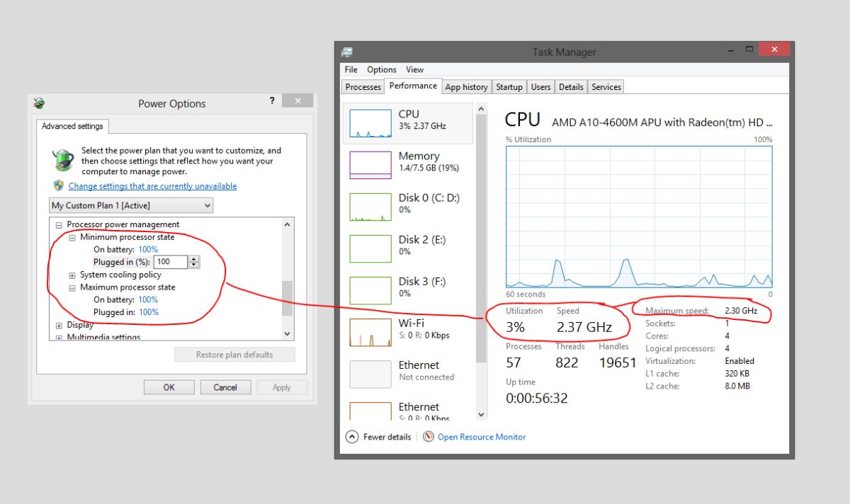Select the CPU graph thumbnail in sidebar

point(370,123)
